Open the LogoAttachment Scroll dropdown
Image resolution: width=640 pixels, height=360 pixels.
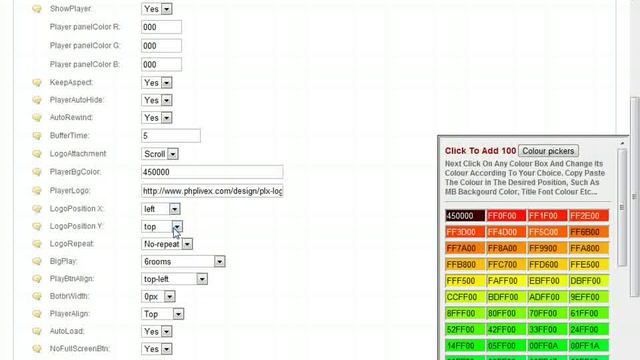[x=160, y=154]
